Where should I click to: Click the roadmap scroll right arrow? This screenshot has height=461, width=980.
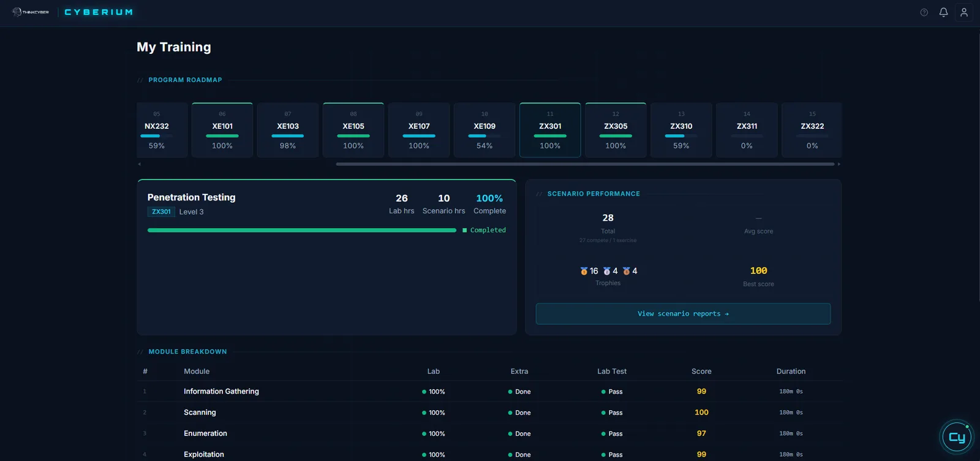(x=839, y=164)
